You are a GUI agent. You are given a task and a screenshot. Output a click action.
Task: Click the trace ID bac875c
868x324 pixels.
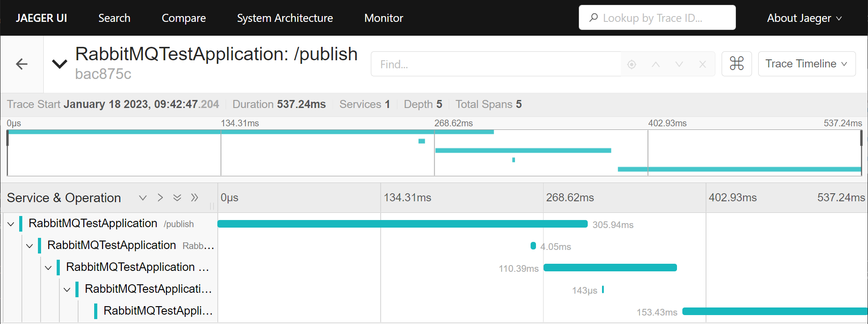click(x=103, y=74)
